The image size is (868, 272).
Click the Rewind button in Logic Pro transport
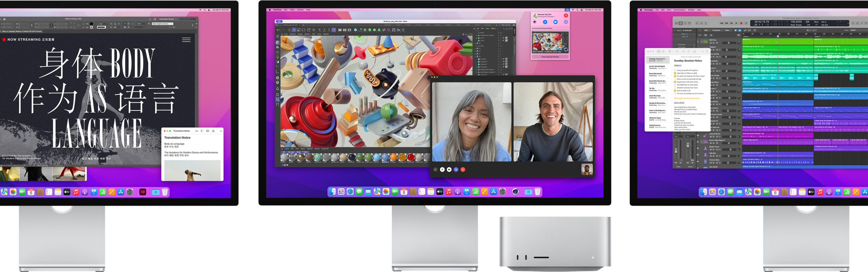coord(722,23)
